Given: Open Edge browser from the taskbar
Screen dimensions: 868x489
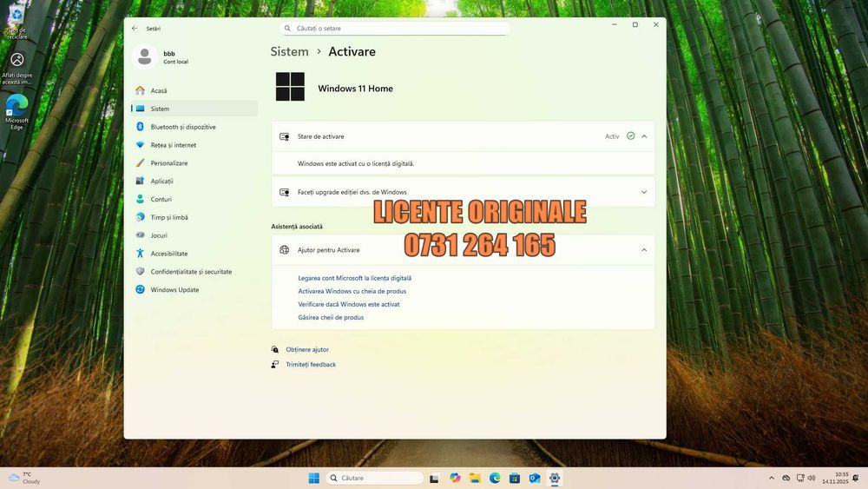Looking at the screenshot, I should (x=495, y=478).
